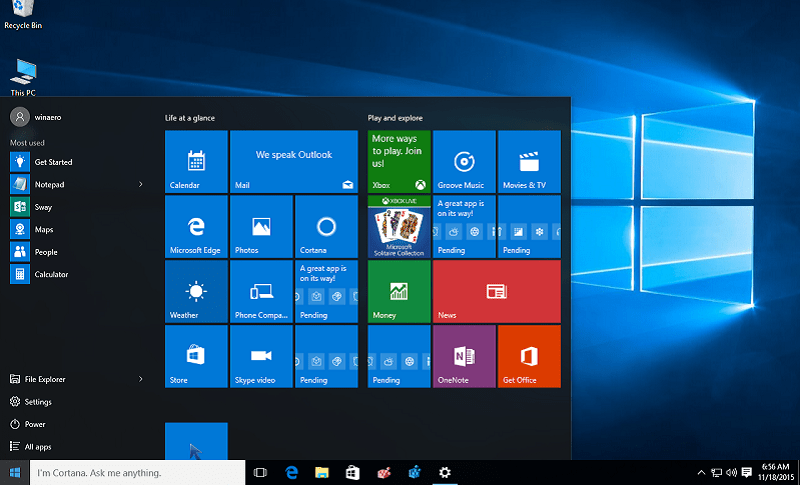Open the Cortana tile
Screen dimensions: 800x485
[x=326, y=226]
